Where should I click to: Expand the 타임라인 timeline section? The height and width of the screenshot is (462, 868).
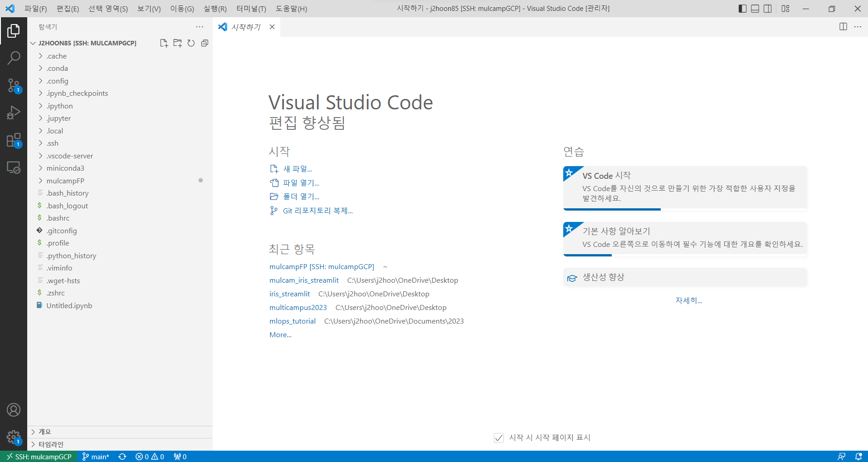[120, 444]
